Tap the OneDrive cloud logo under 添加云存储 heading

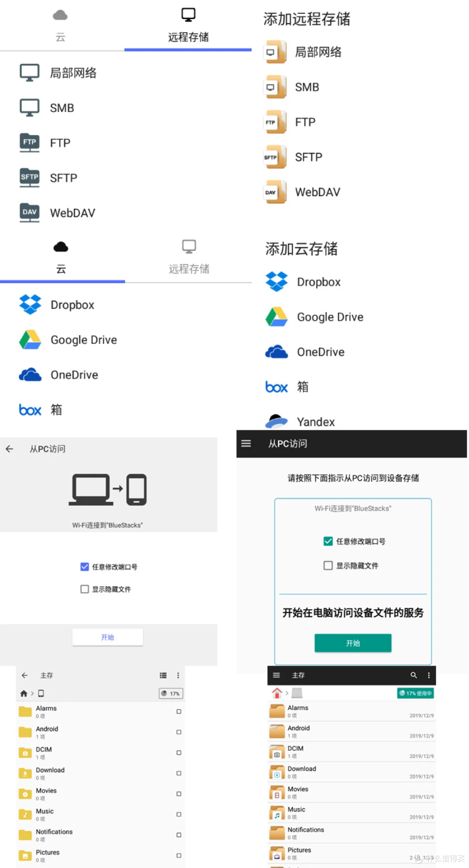[277, 352]
